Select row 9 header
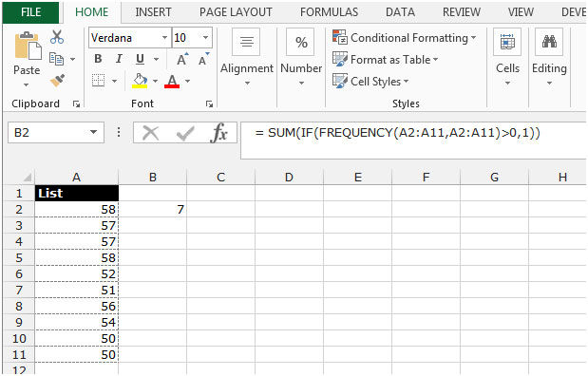This screenshot has width=588, height=376. (19, 323)
